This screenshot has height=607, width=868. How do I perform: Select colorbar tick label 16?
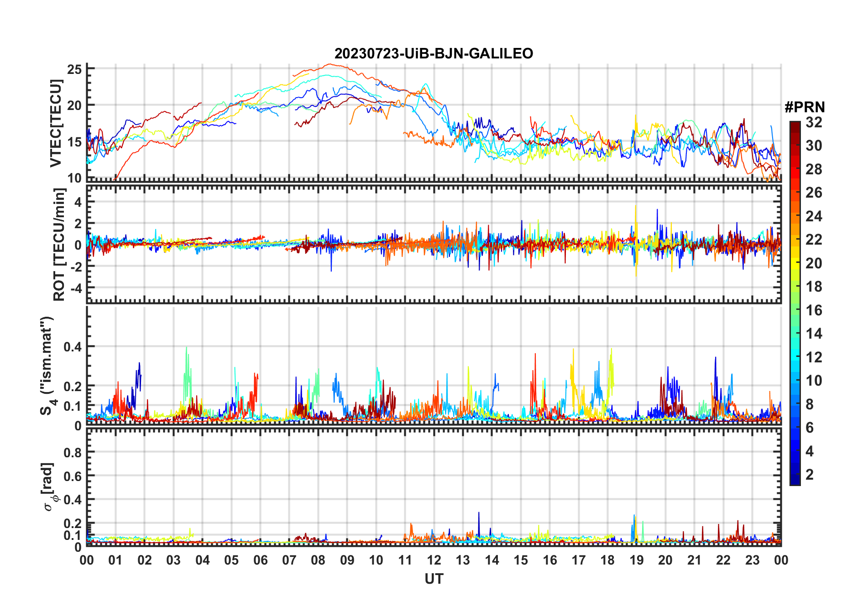coord(814,310)
